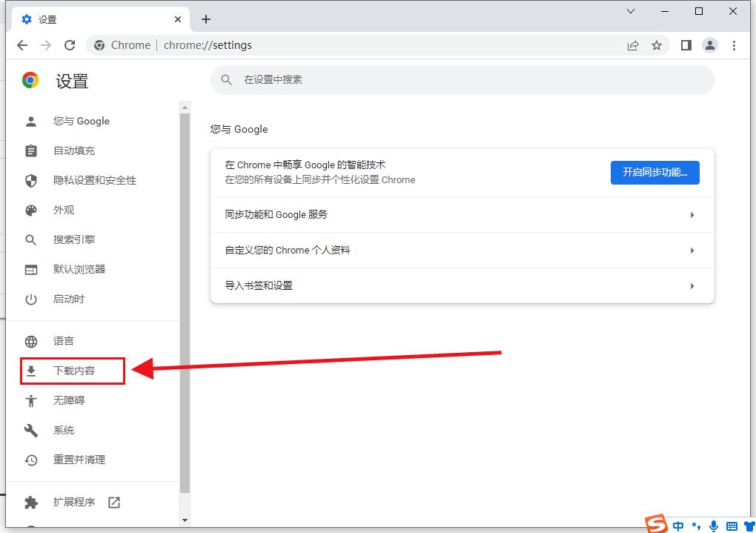Open the tab search dropdown chevron
Screen dimensions: 756x533
(x=631, y=11)
